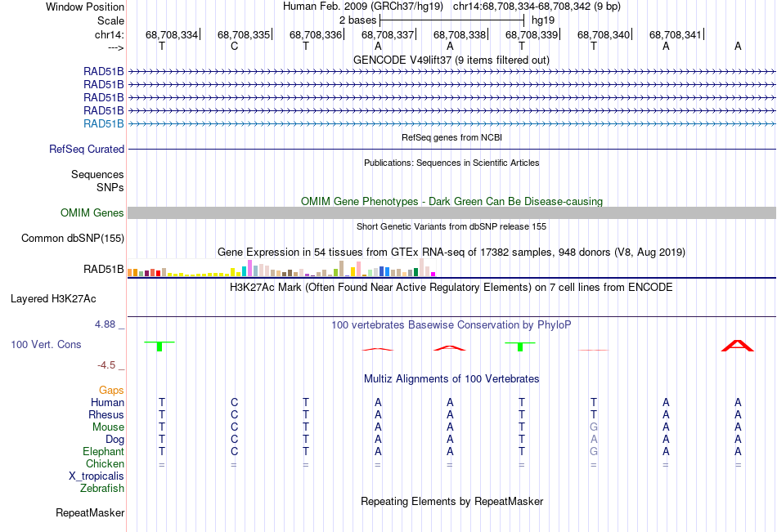The height and width of the screenshot is (532, 777).
Task: Click the light blue RAD51B transcript label
Action: (104, 124)
